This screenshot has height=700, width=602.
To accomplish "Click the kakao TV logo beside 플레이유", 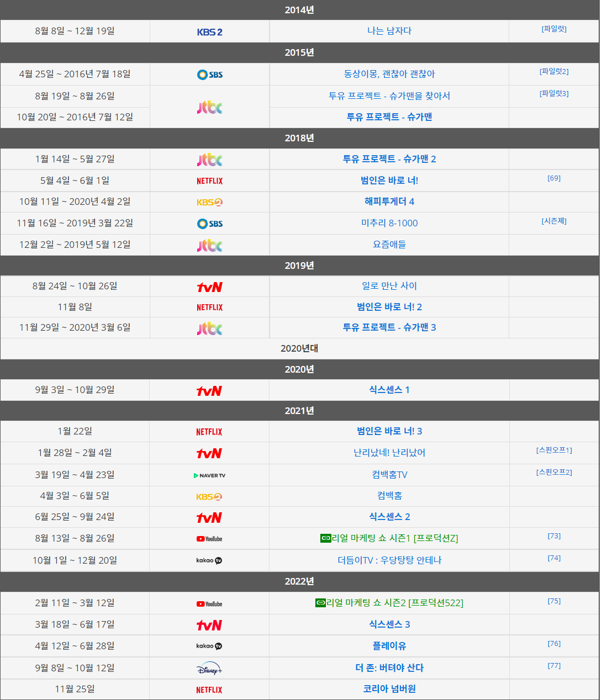I will [x=209, y=646].
